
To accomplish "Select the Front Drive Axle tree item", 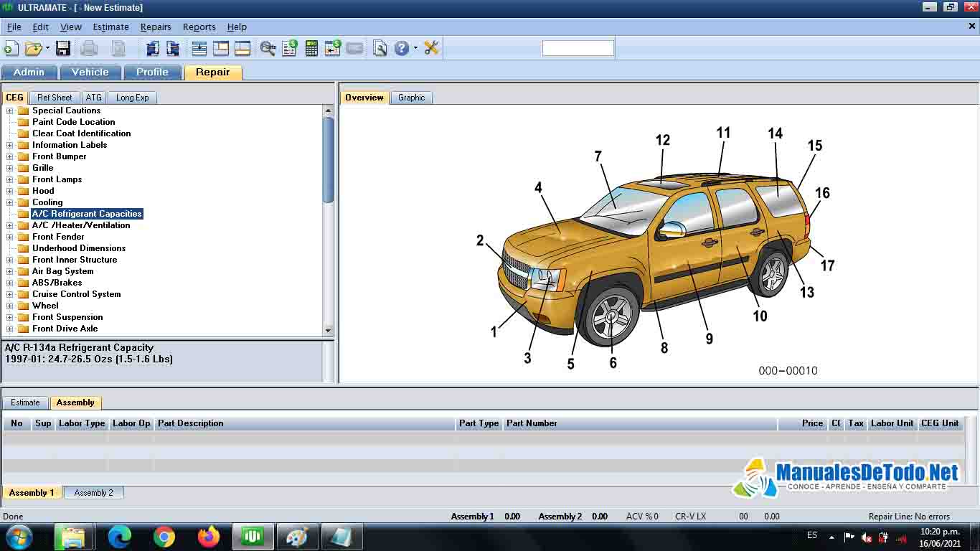I will [65, 329].
